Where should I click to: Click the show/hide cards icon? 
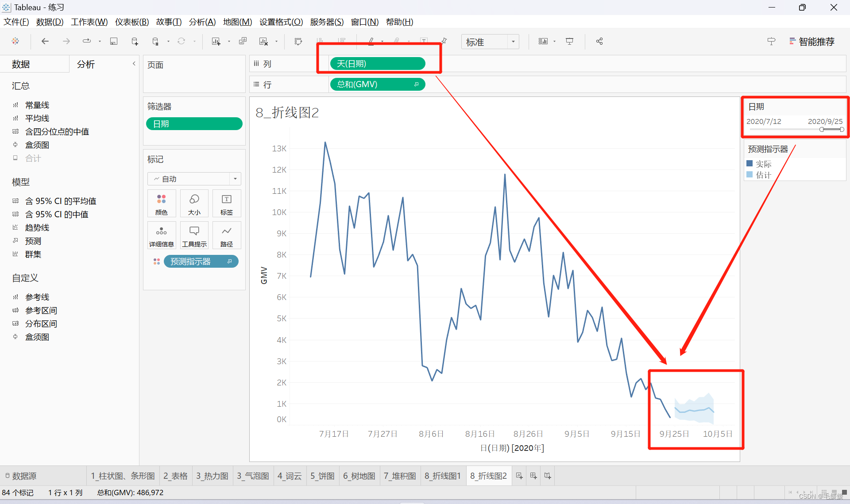coord(543,41)
